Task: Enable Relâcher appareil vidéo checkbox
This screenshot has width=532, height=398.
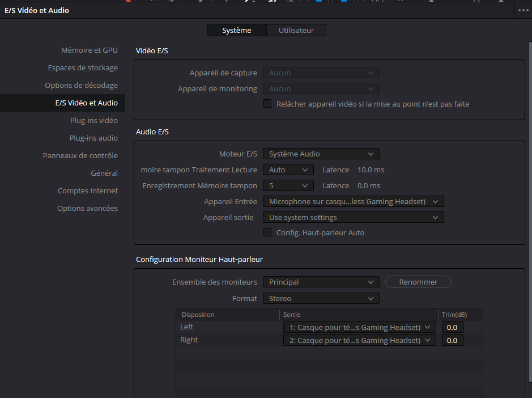Action: pyautogui.click(x=267, y=104)
